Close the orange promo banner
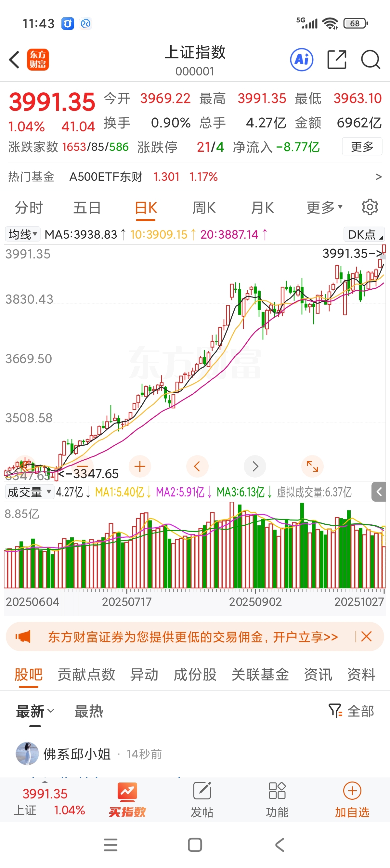 point(366,637)
